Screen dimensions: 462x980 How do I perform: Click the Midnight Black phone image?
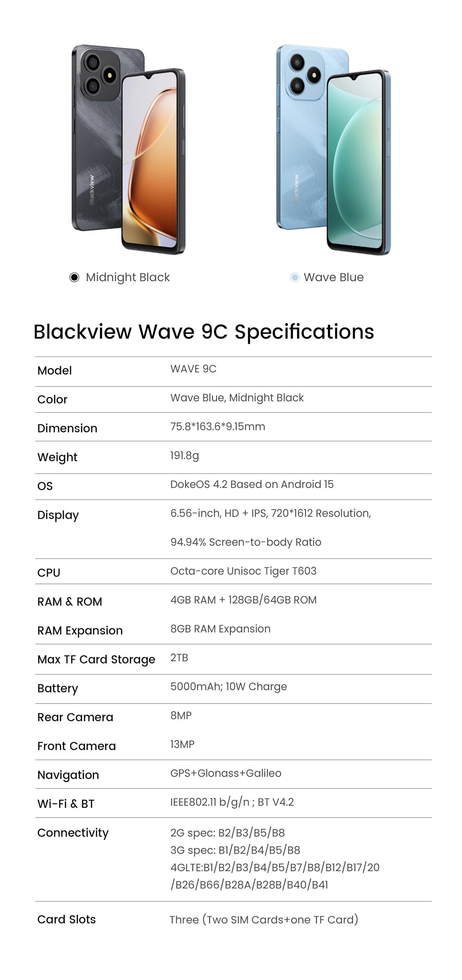128,150
